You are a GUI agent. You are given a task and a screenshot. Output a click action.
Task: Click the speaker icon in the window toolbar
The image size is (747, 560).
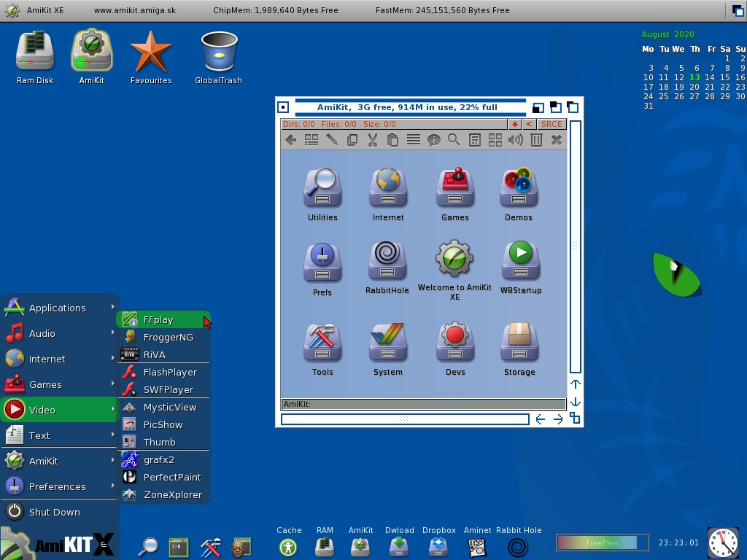point(516,140)
